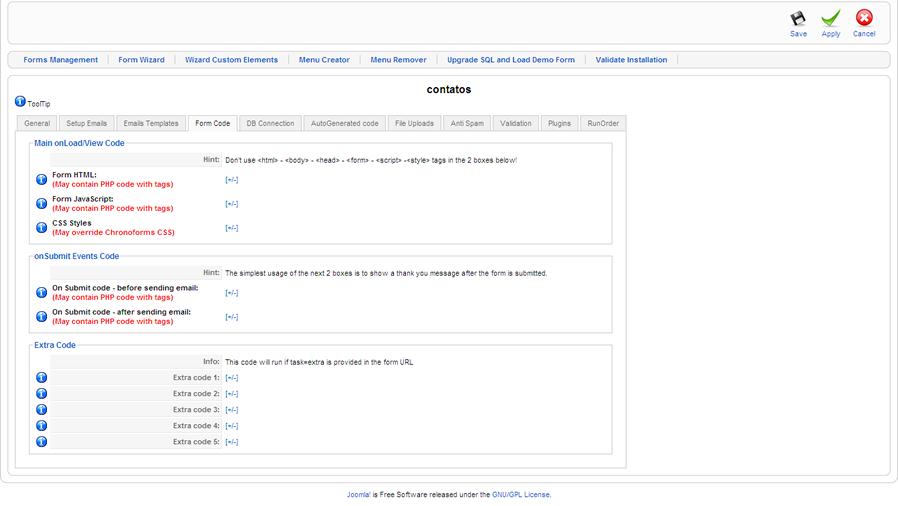Click info icon beside Extra code 4
Viewport: 898px width, 506px height.
click(41, 425)
